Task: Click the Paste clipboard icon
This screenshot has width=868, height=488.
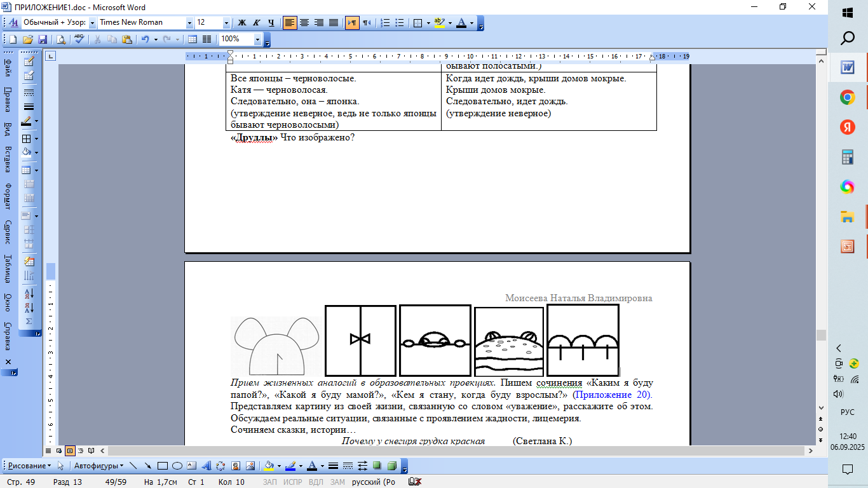Action: tap(126, 39)
